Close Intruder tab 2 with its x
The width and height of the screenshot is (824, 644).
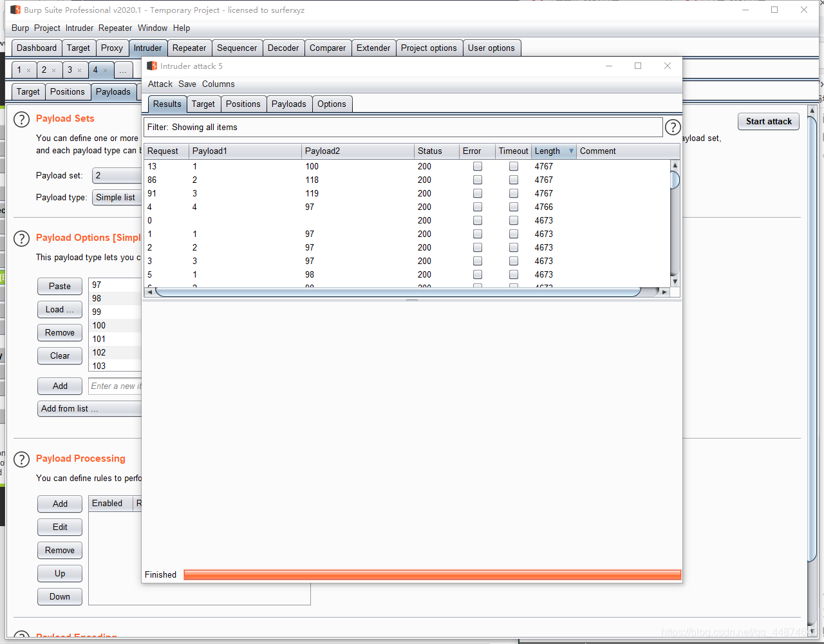[53, 70]
